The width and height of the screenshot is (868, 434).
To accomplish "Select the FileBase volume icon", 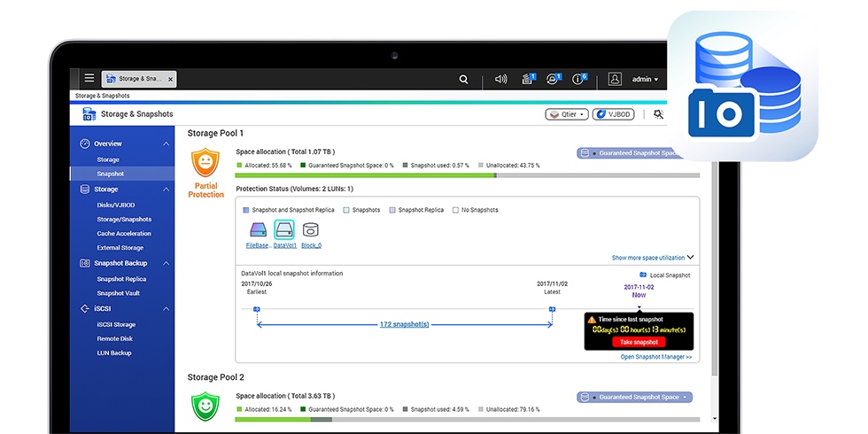I will click(x=259, y=230).
